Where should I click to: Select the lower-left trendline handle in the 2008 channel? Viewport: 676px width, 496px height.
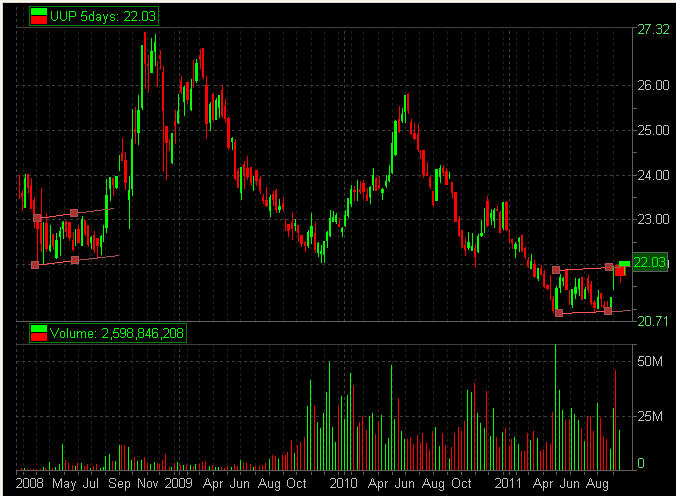coord(35,265)
